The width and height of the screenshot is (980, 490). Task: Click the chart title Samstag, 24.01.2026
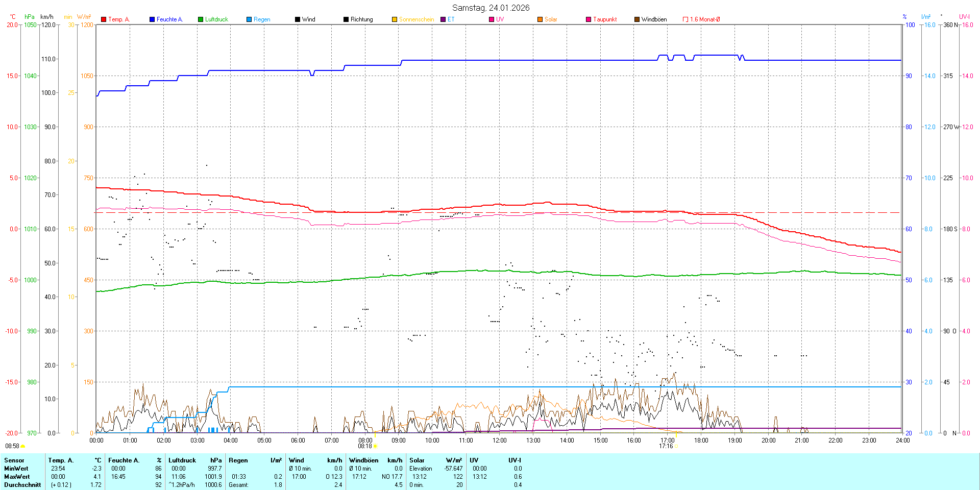tap(491, 8)
